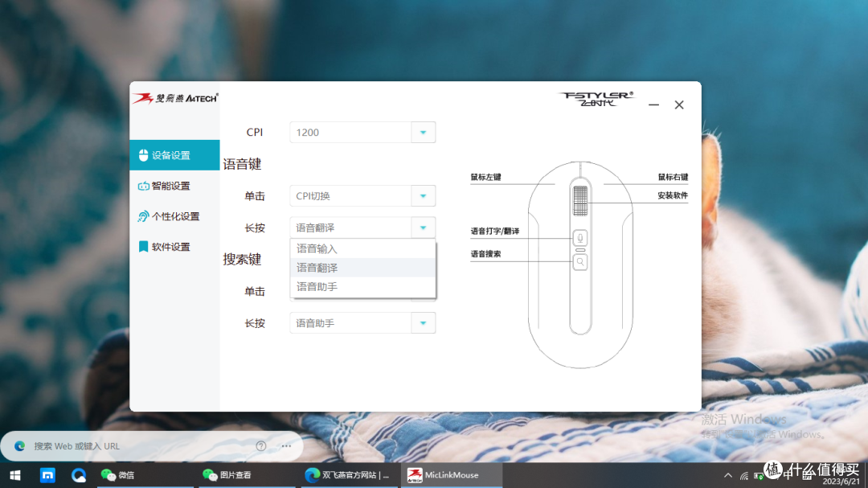
Task: Close the MicLinkMouse window
Action: pyautogui.click(x=679, y=105)
